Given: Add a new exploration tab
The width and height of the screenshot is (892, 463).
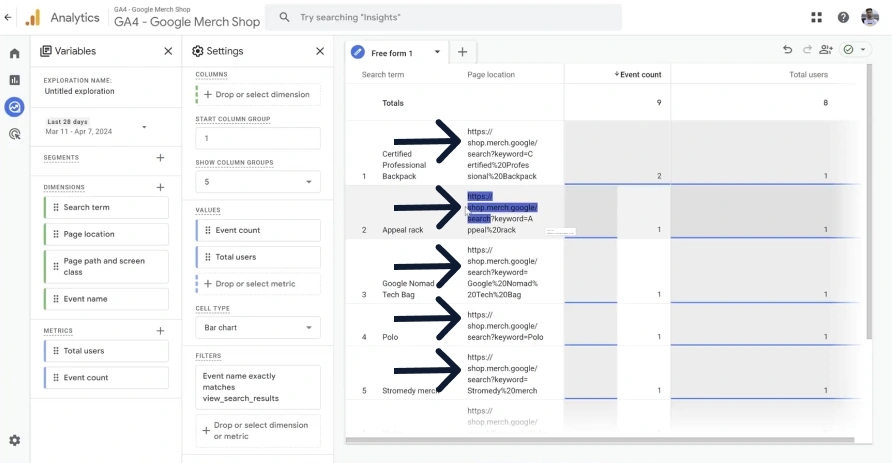Looking at the screenshot, I should point(462,52).
